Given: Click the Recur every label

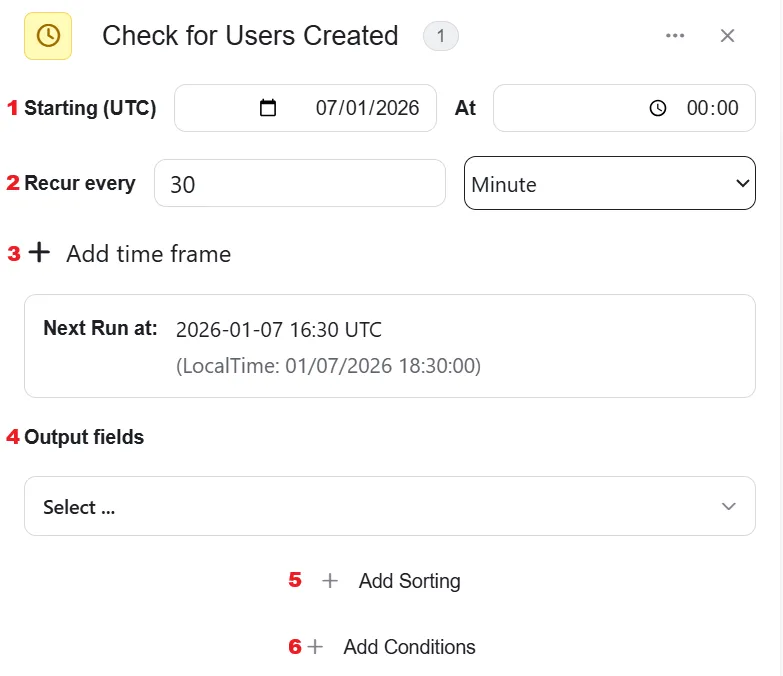Looking at the screenshot, I should [80, 183].
